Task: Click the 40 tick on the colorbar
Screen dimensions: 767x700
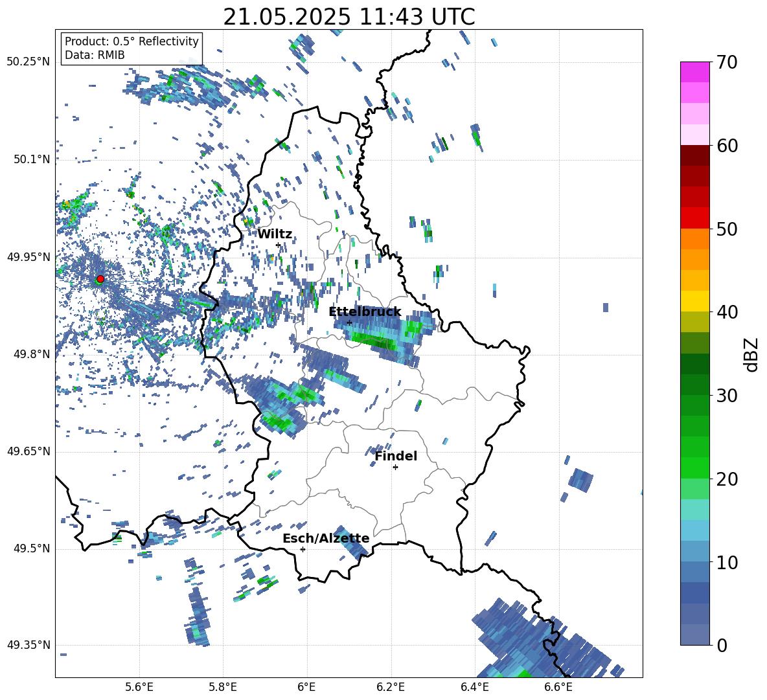Action: pos(726,312)
